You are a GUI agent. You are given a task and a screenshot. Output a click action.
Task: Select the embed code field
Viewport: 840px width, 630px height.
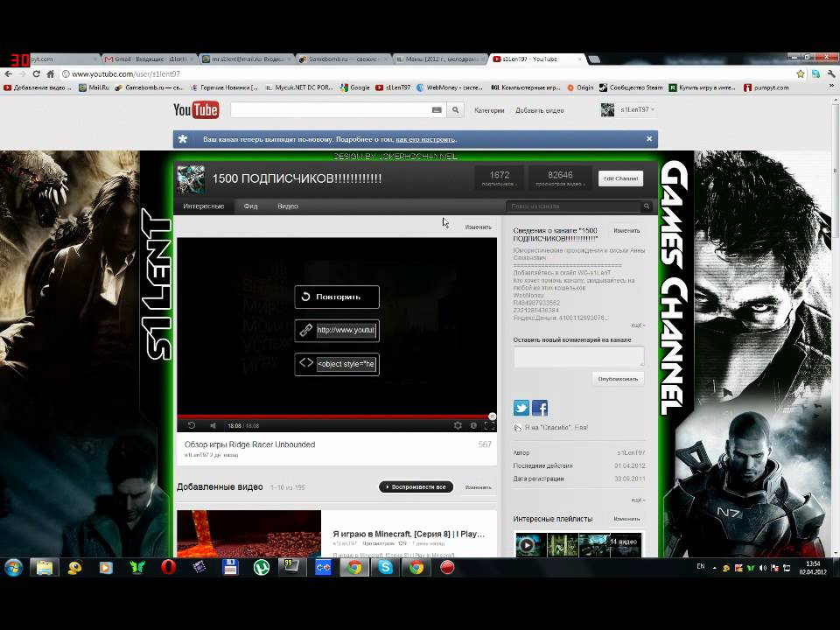(x=346, y=364)
